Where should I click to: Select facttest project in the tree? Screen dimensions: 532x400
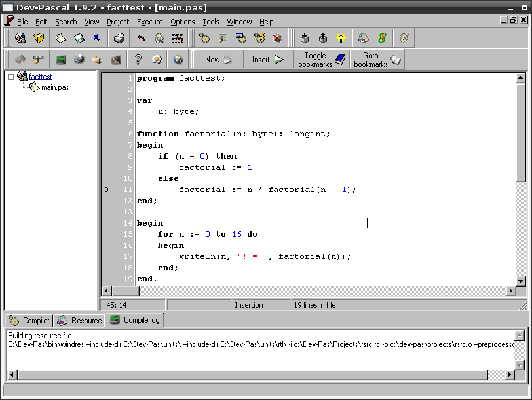(x=40, y=77)
